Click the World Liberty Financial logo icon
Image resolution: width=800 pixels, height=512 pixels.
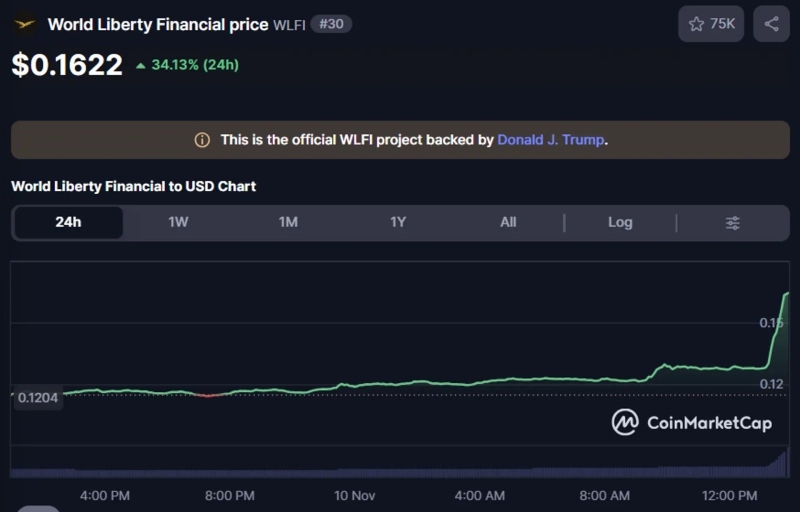(24, 24)
